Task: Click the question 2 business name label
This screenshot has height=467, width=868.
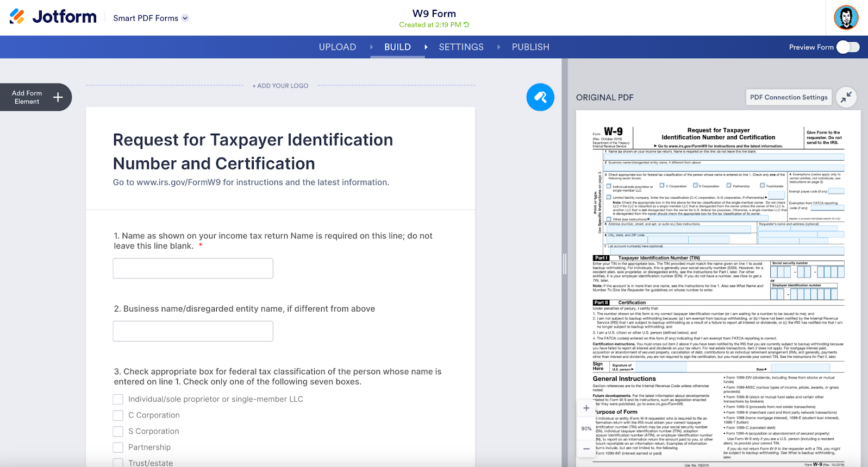Action: [x=244, y=308]
